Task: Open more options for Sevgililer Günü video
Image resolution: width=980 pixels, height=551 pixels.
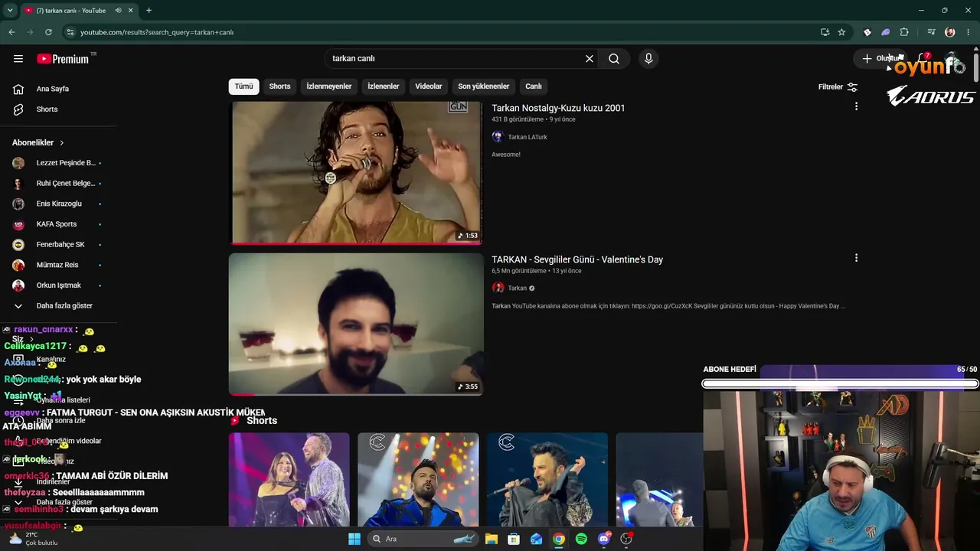Action: pyautogui.click(x=856, y=259)
